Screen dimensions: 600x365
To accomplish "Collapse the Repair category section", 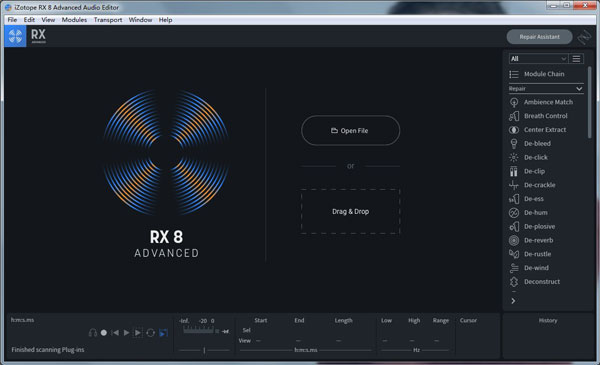I will [x=546, y=88].
